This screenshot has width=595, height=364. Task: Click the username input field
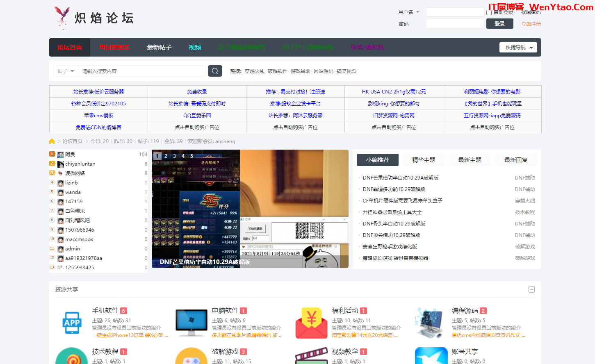coord(455,12)
